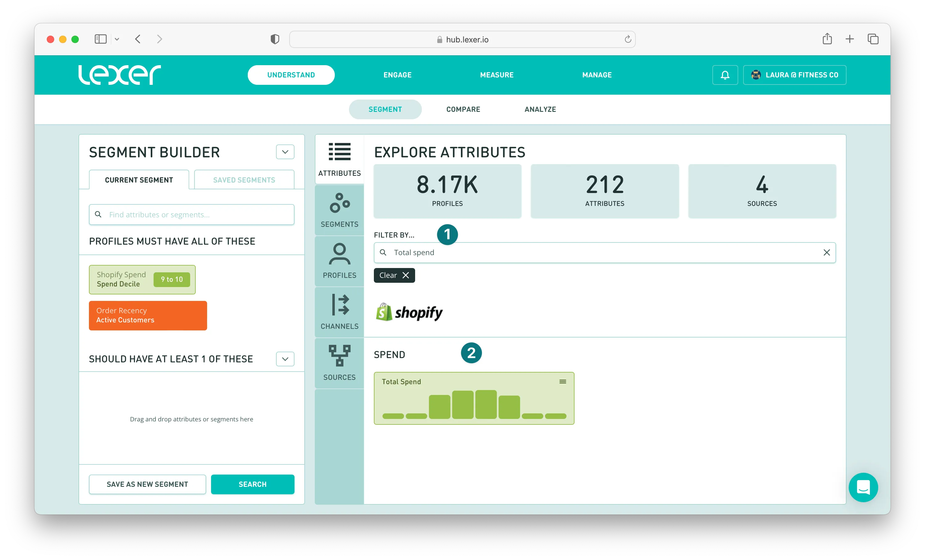Open the Total Spend card menu icon
This screenshot has height=560, width=925.
point(563,381)
